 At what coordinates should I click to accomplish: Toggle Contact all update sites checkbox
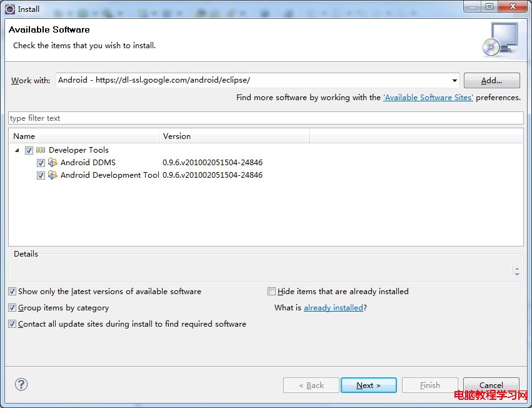pyautogui.click(x=13, y=324)
